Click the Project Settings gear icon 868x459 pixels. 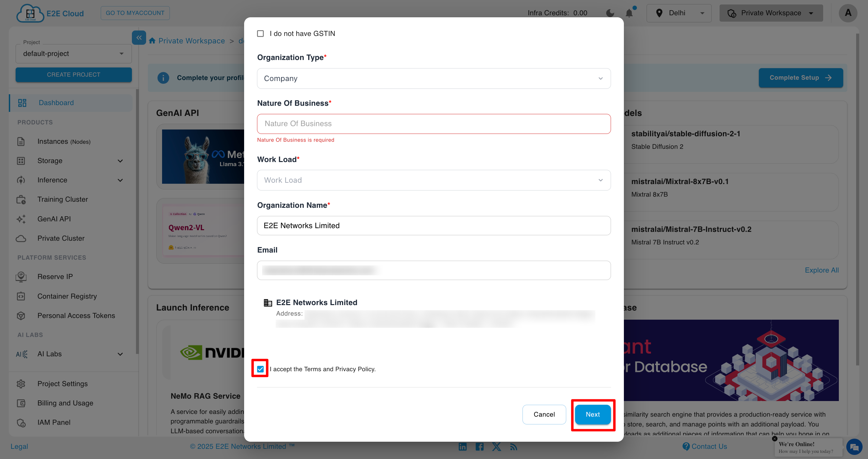coord(21,384)
